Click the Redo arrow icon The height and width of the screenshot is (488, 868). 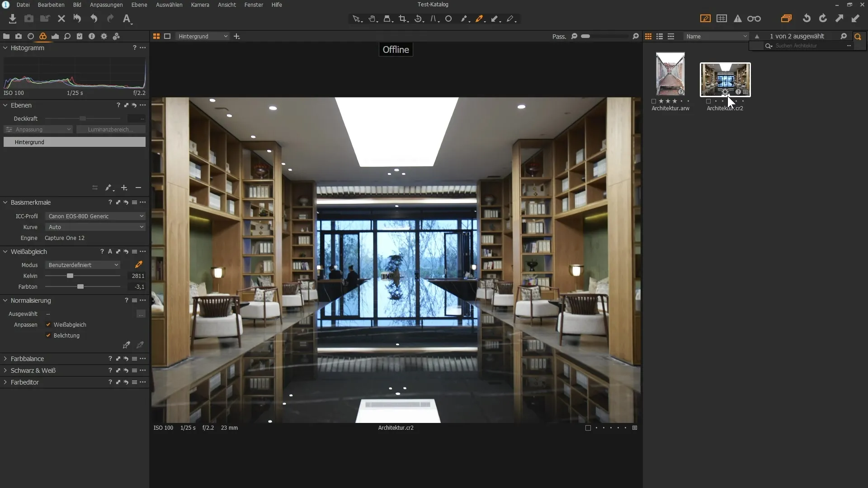tap(110, 19)
